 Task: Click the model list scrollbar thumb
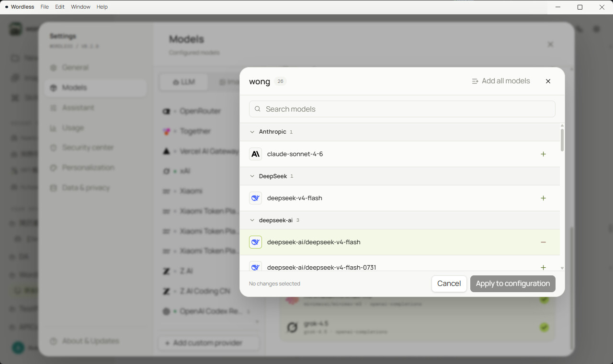(x=562, y=140)
